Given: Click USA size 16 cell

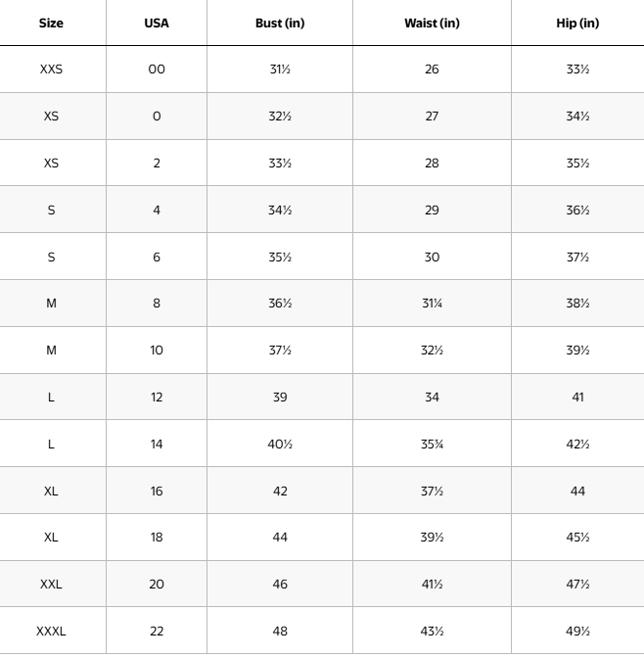Looking at the screenshot, I should (x=157, y=491).
